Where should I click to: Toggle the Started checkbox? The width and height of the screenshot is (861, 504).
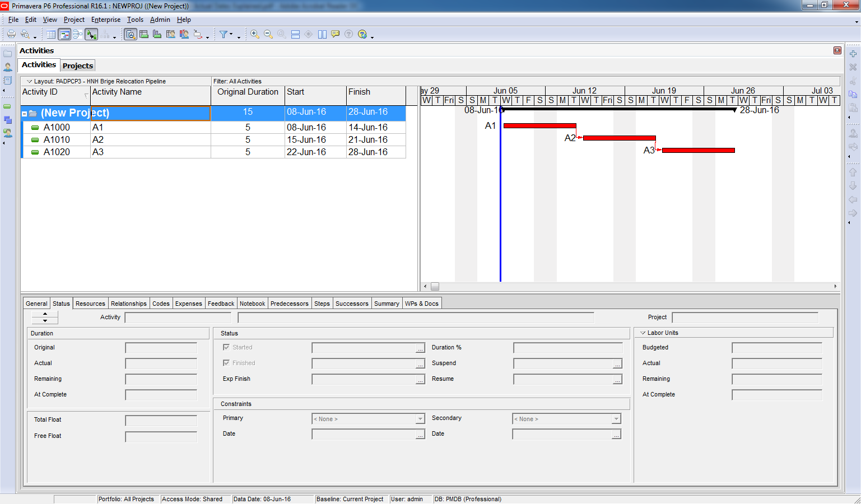coord(226,347)
